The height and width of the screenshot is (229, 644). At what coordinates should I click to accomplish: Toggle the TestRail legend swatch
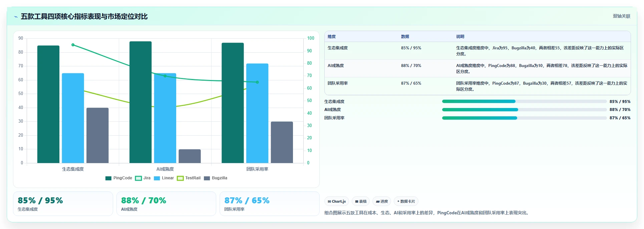(180, 178)
